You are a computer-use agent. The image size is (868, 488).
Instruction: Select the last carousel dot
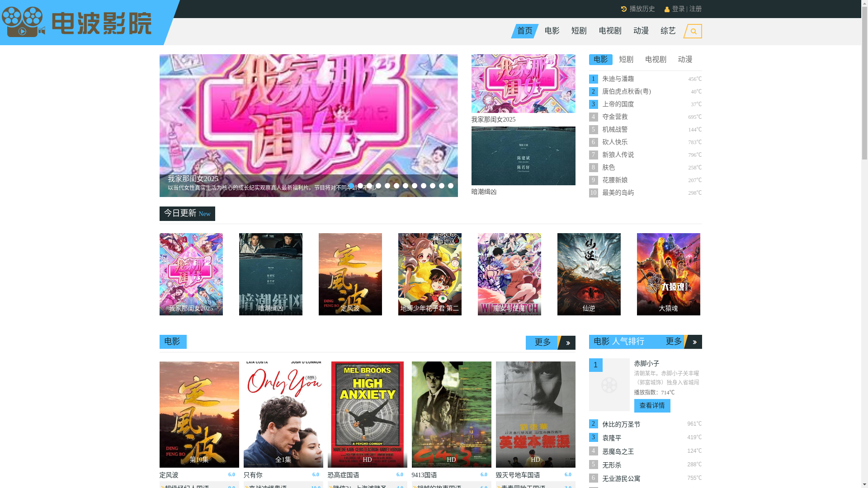coord(451,186)
